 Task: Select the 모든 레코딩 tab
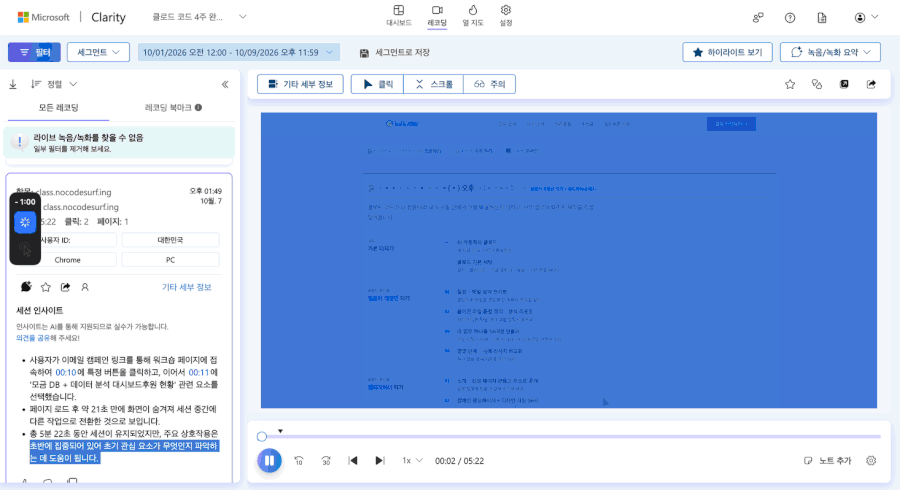pos(59,108)
